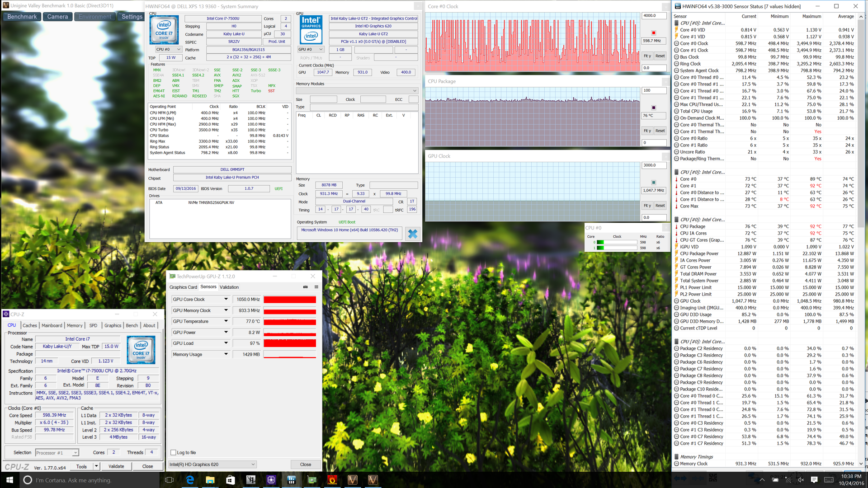Open the SPD tab in CPU-Z

point(93,325)
